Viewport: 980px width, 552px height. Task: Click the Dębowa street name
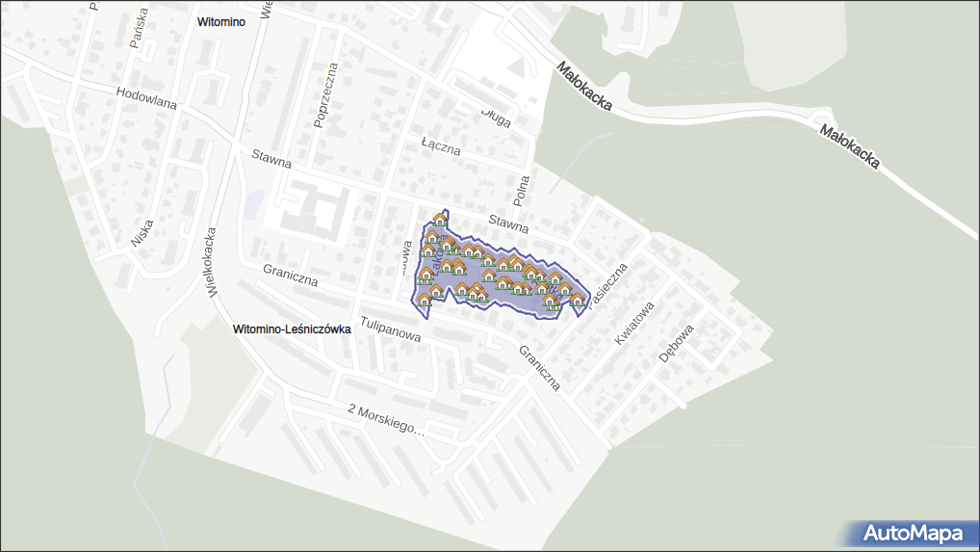coord(676,344)
